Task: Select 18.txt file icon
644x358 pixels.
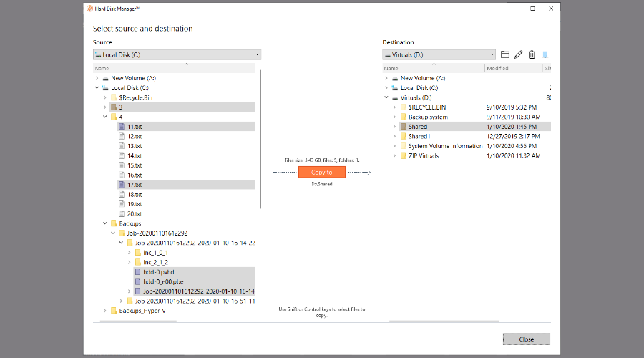Action: (122, 195)
